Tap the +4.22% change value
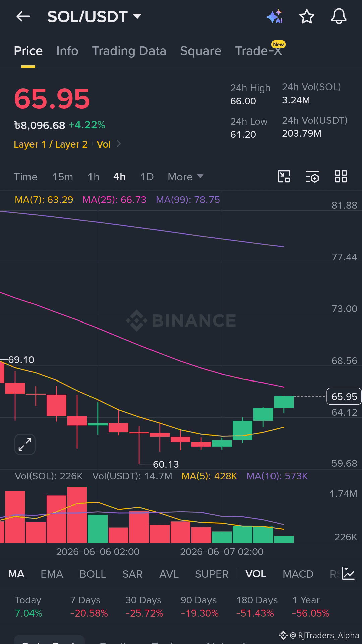 coord(87,125)
